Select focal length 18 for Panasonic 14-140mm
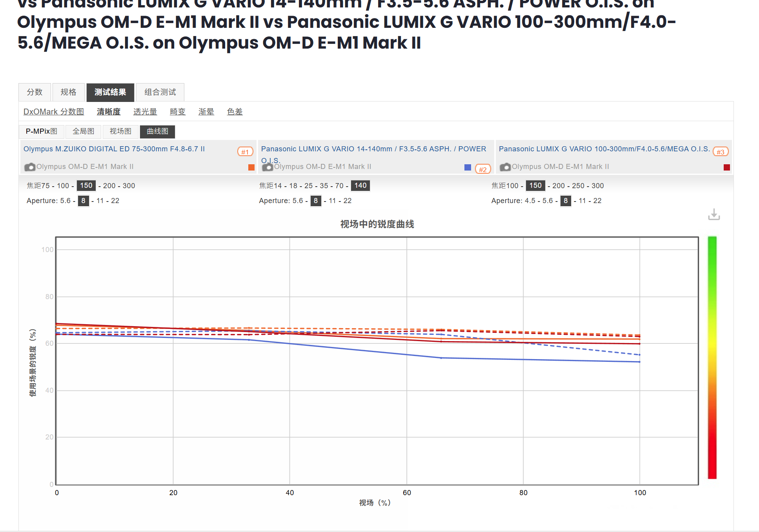The width and height of the screenshot is (759, 532). pyautogui.click(x=293, y=186)
